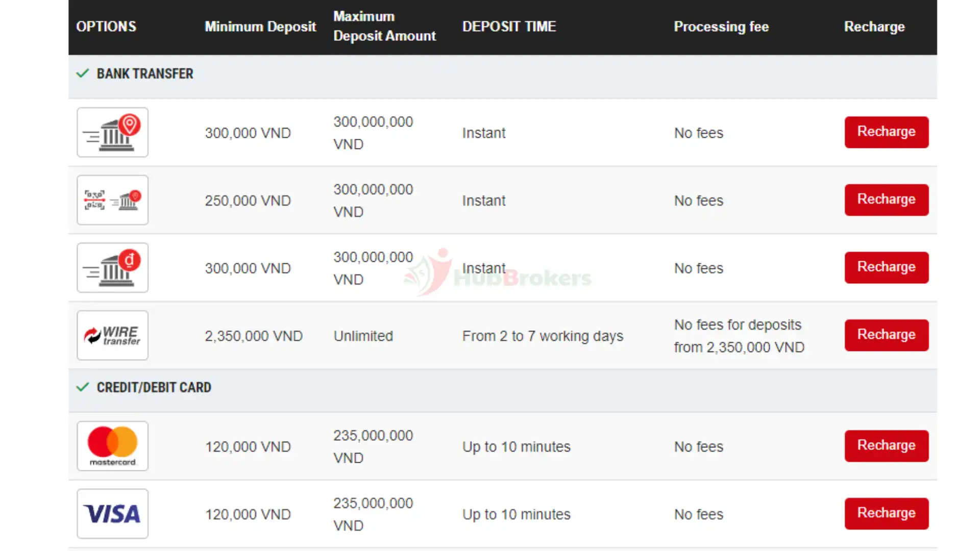Click the bank with dong symbol icon
The width and height of the screenshot is (980, 551).
112,268
